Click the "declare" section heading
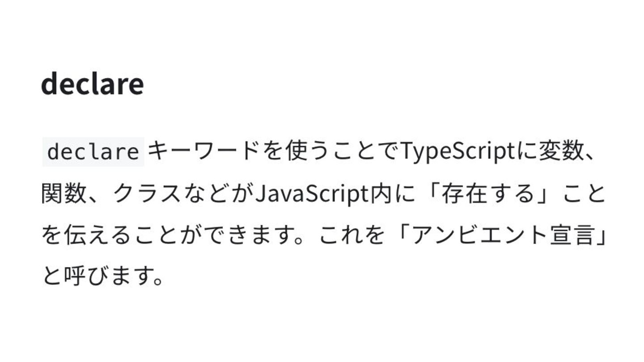This screenshot has width=644, height=362. 92,83
